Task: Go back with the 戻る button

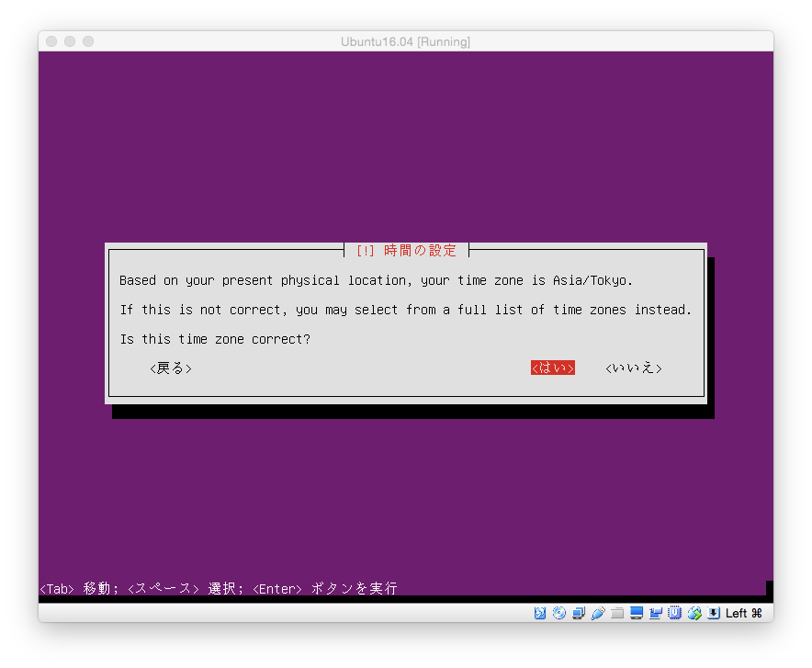Action: click(x=171, y=368)
